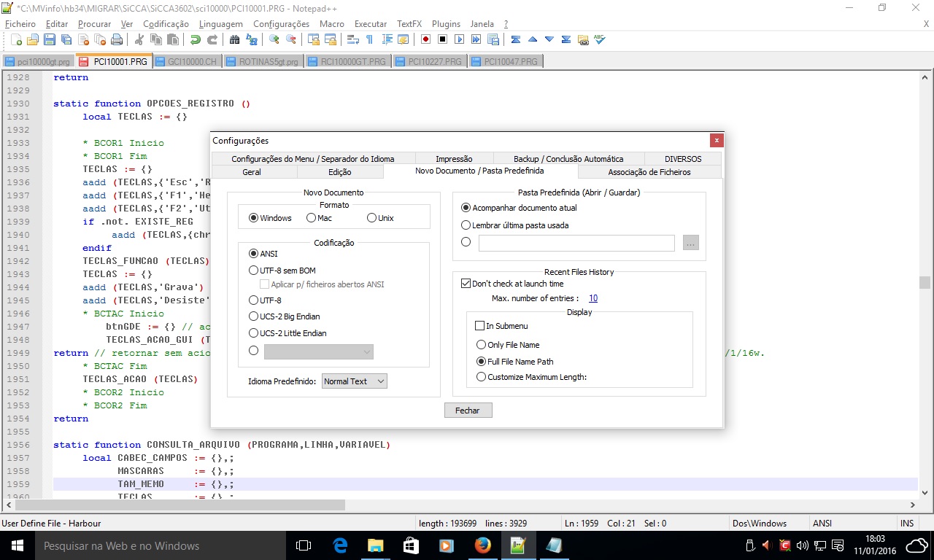Toggle show all characters pilcrow icon
Image resolution: width=934 pixels, height=560 pixels.
pyautogui.click(x=369, y=39)
